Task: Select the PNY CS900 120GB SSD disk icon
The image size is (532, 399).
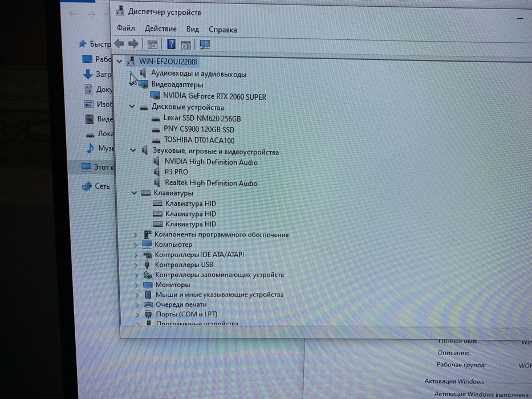Action: tap(156, 130)
